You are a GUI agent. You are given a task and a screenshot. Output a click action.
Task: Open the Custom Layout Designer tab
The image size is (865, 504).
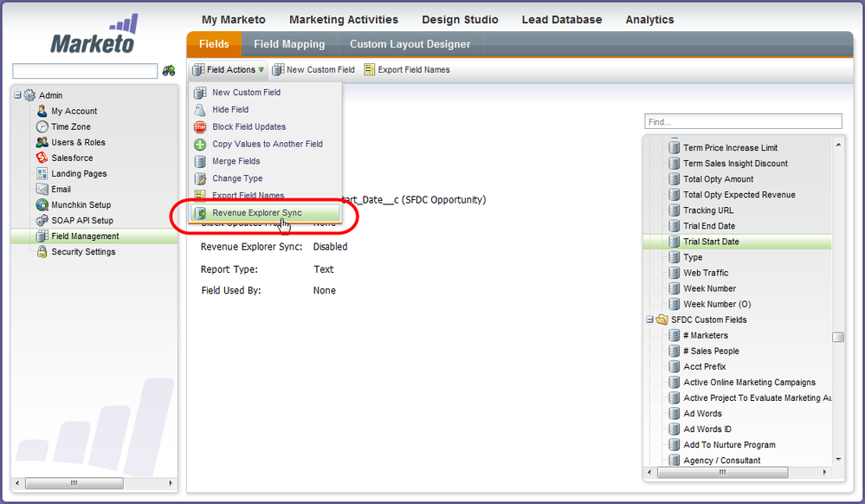coord(410,44)
